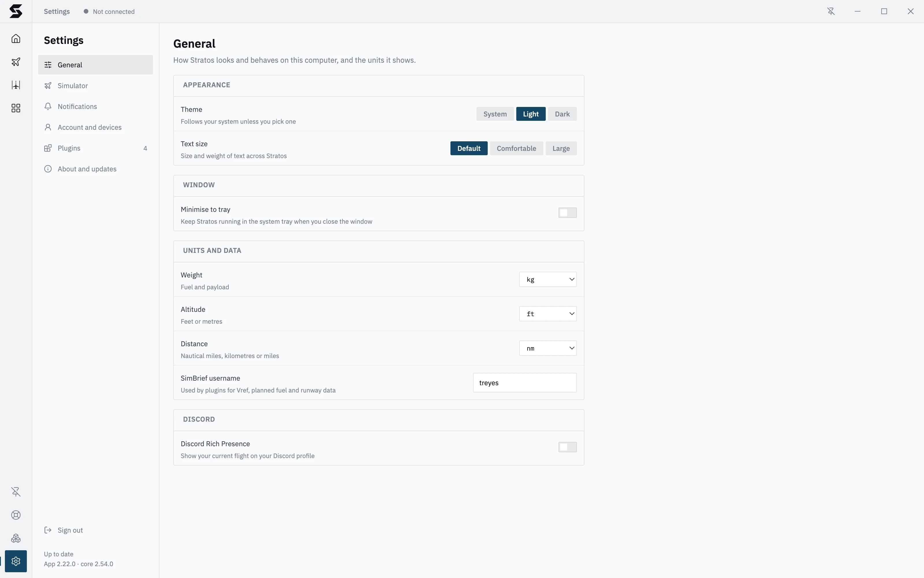
Task: Minimize the Stratos window
Action: 858,12
